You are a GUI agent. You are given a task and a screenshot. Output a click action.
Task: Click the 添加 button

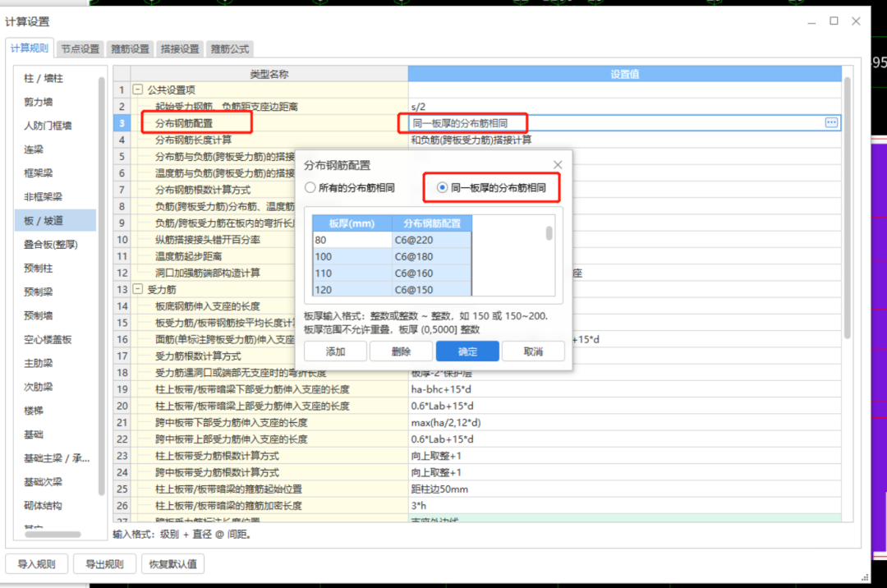[x=335, y=351]
